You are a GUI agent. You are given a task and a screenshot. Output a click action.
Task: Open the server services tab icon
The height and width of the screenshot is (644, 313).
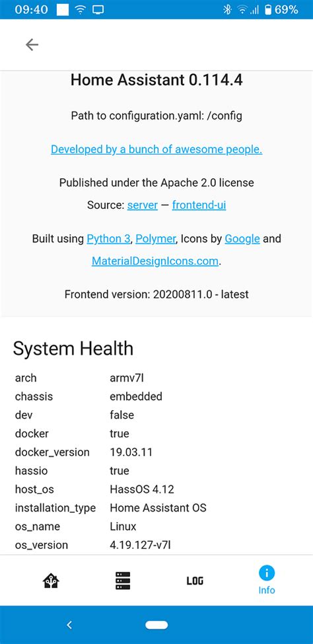coord(122,581)
